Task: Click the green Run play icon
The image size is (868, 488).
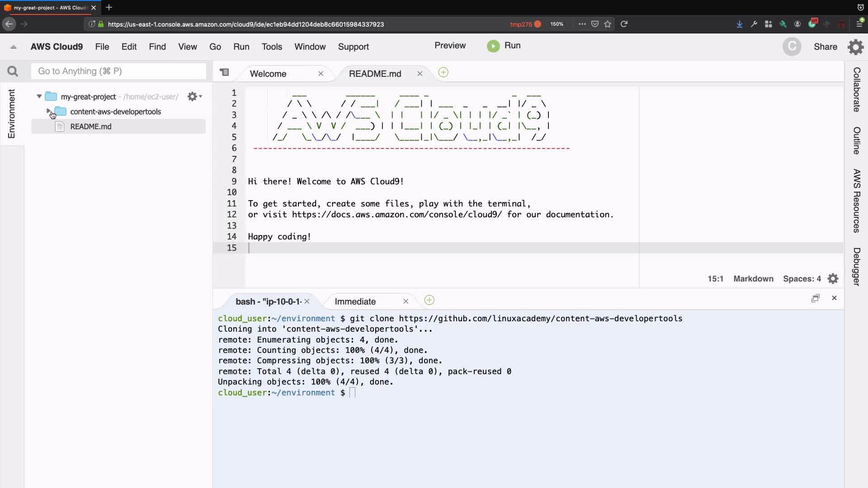Action: (493, 46)
